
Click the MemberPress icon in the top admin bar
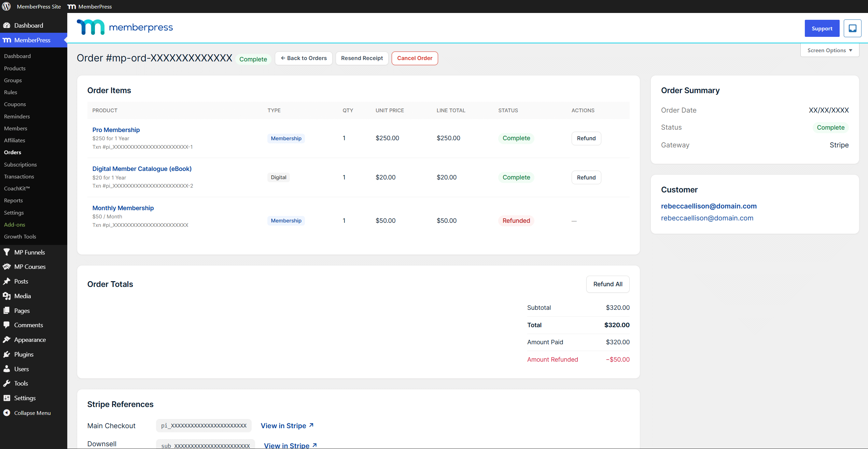tap(72, 6)
